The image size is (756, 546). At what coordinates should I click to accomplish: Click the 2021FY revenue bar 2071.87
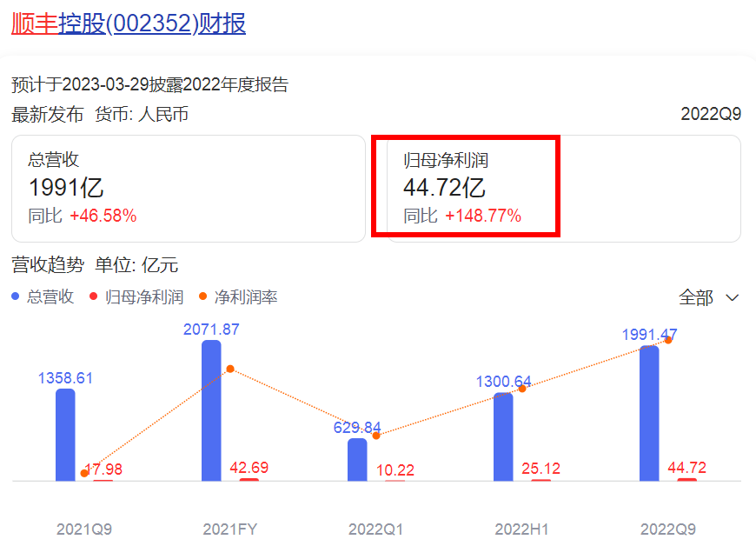(x=211, y=410)
